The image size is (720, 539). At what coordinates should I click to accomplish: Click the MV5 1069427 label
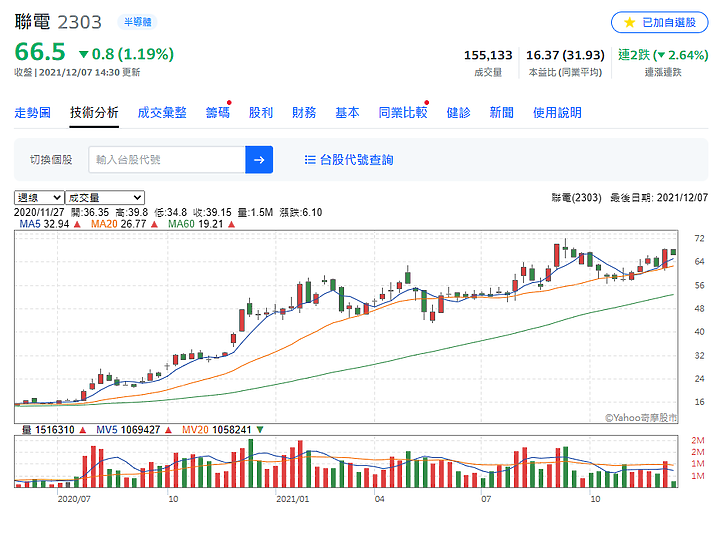coord(128,430)
